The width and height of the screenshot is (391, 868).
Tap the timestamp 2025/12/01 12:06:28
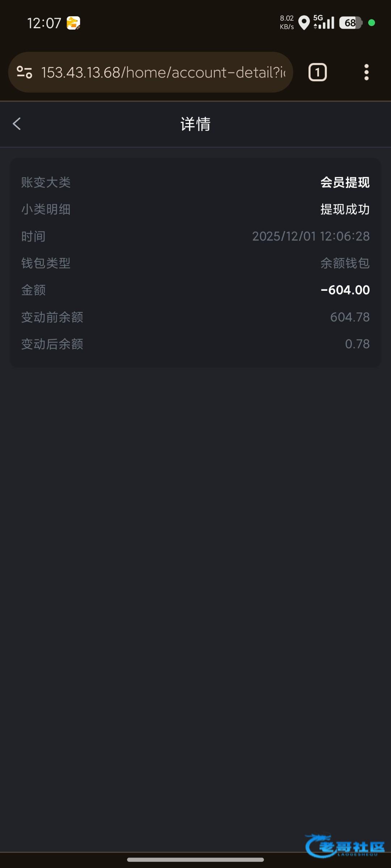pyautogui.click(x=311, y=236)
